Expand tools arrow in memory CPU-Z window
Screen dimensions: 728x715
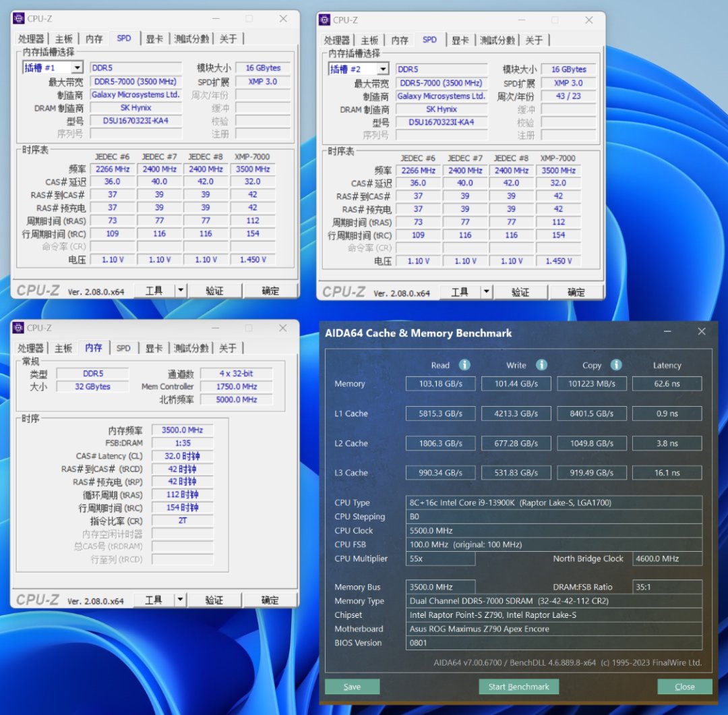tap(180, 600)
